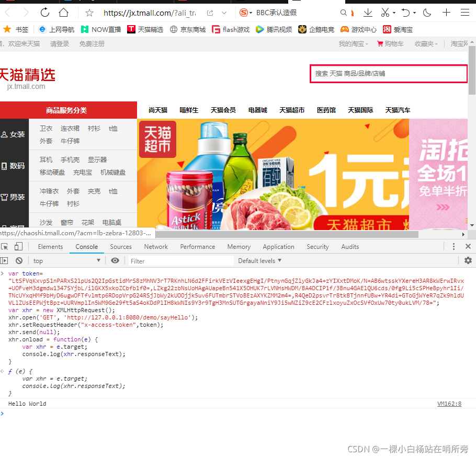
Task: Click 请登录 login link
Action: click(60, 44)
